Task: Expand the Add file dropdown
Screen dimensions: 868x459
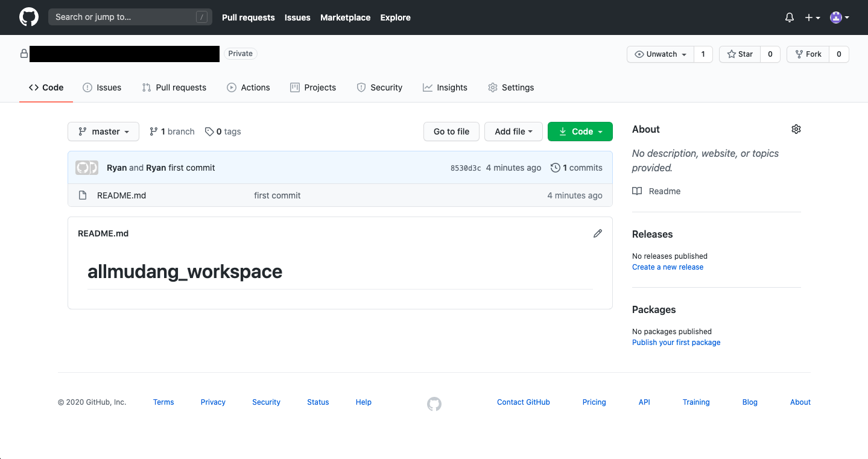Action: click(513, 131)
